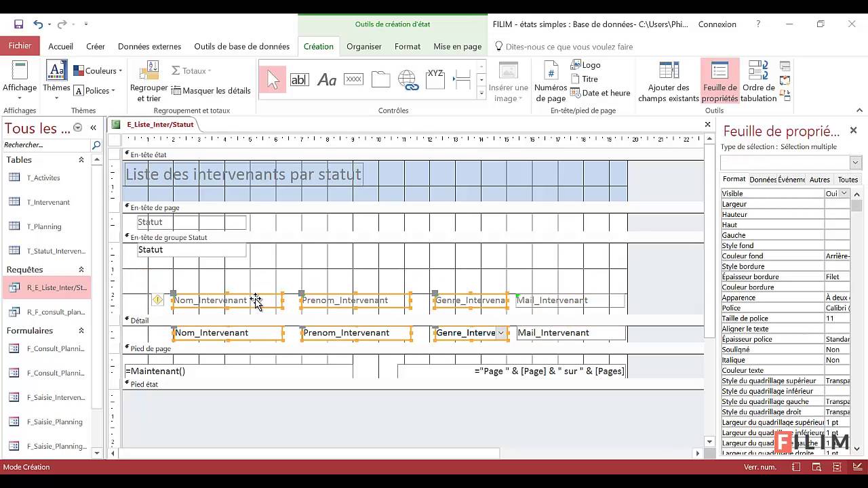Collapse the Formulaires group
The height and width of the screenshot is (488, 868).
tap(81, 331)
